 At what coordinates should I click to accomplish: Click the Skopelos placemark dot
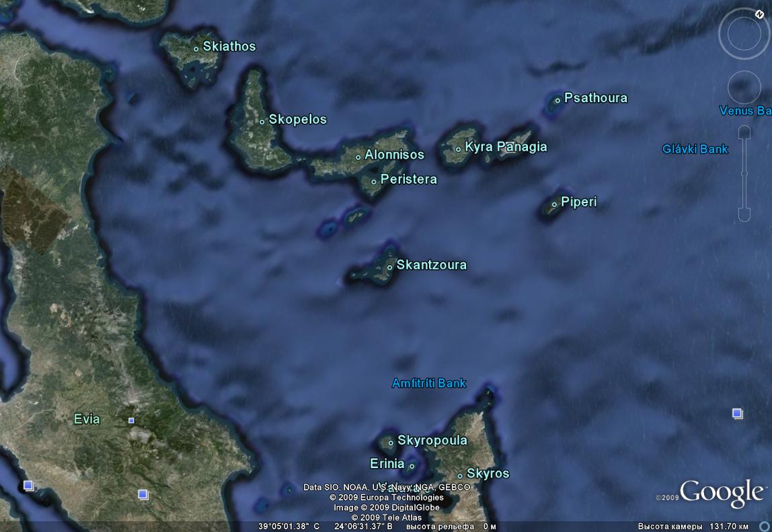point(262,122)
